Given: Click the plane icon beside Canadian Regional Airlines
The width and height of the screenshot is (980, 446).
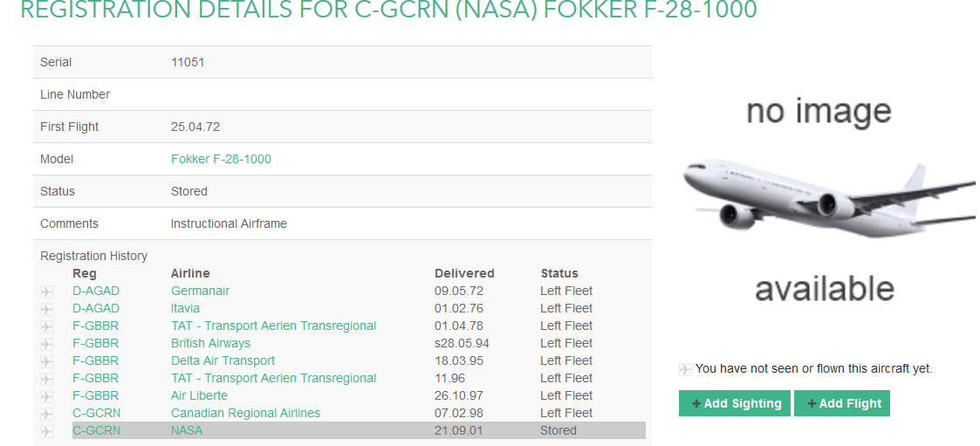Looking at the screenshot, I should [x=47, y=414].
